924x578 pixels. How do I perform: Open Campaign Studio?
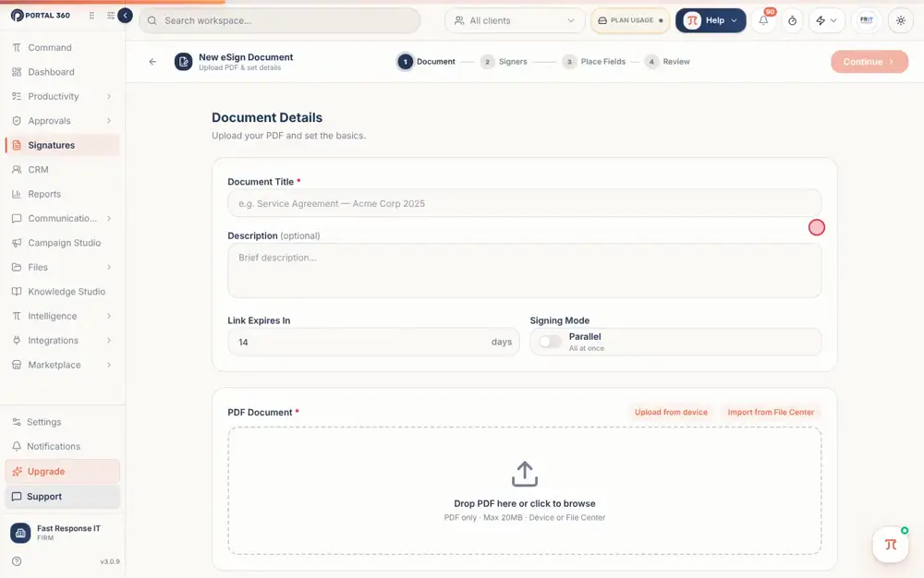(63, 243)
